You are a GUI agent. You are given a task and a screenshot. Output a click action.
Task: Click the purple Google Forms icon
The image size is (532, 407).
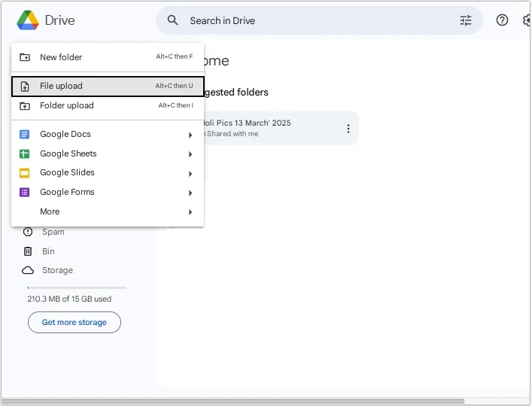[24, 193]
